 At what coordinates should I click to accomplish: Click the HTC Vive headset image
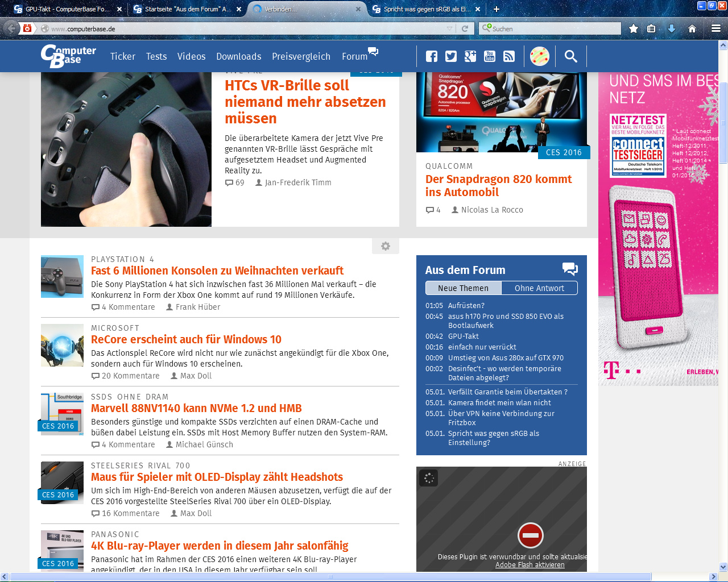click(x=126, y=149)
